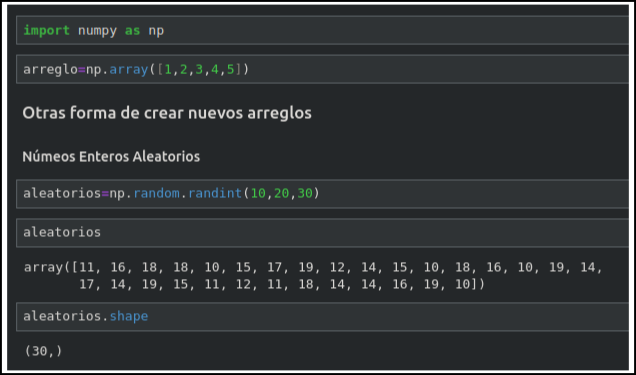636x375 pixels.
Task: Click the np alias after the as keyword
Action: pos(156,31)
